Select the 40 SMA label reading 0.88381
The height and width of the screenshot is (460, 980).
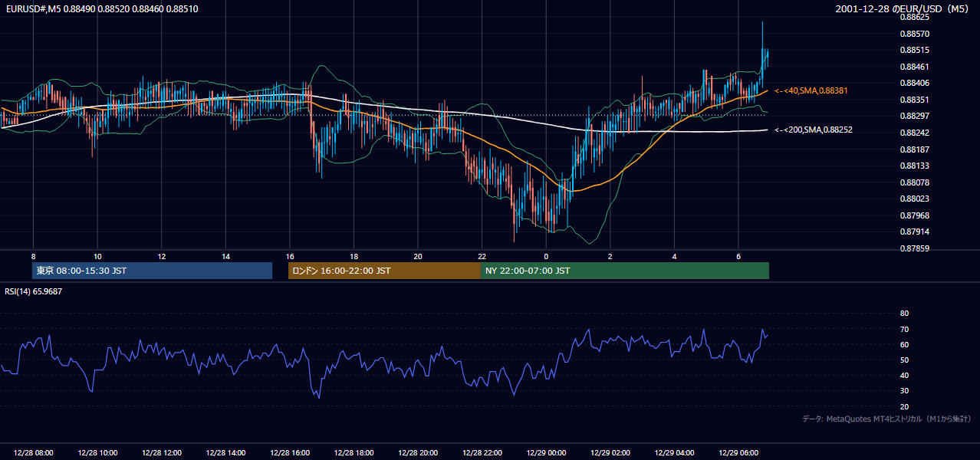click(811, 90)
